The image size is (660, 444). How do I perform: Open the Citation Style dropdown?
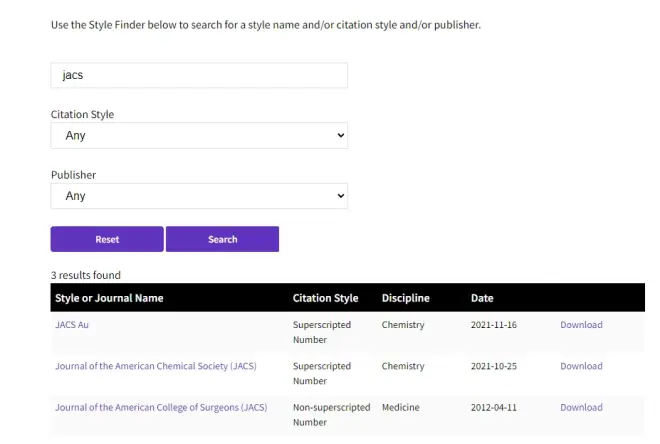point(199,136)
